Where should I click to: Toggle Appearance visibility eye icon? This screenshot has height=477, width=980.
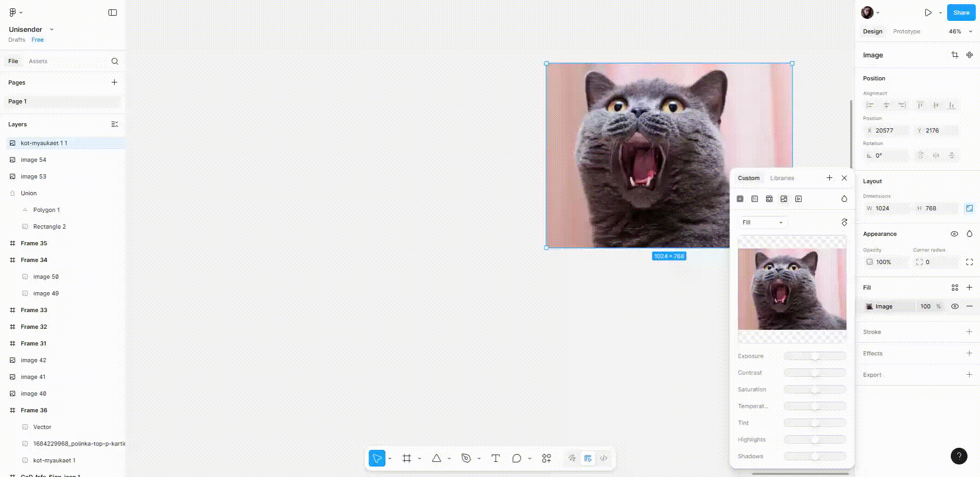(954, 234)
